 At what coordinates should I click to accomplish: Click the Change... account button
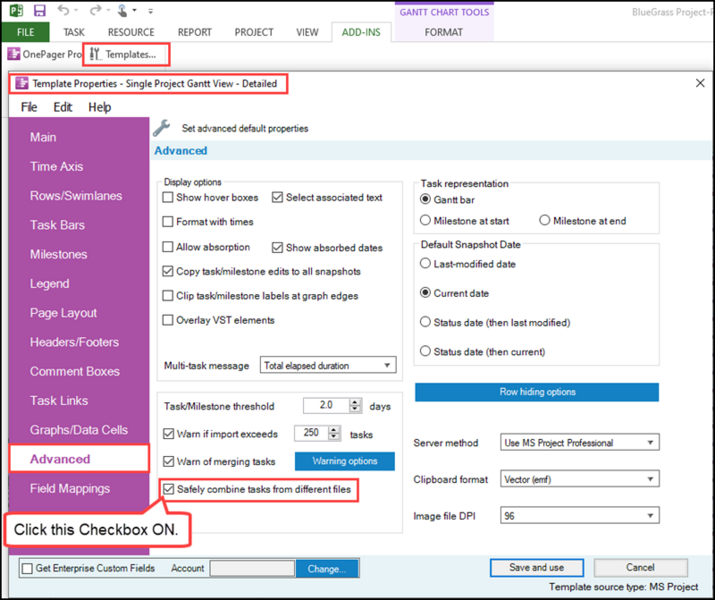point(327,569)
